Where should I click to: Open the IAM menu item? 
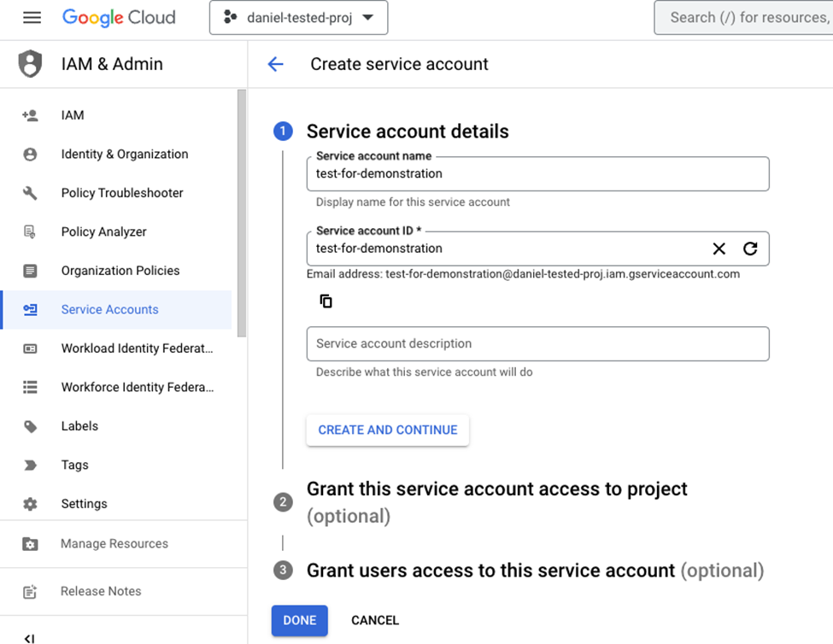point(73,115)
